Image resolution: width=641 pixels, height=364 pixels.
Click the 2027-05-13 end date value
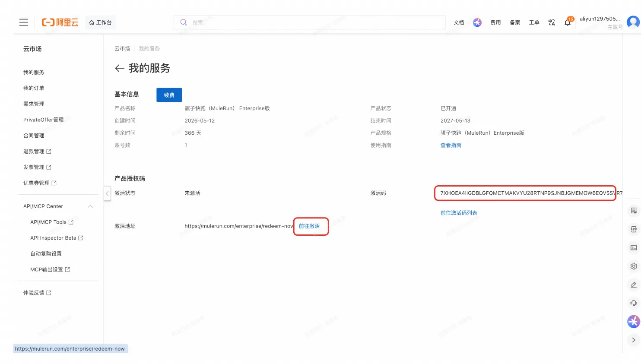coord(455,121)
